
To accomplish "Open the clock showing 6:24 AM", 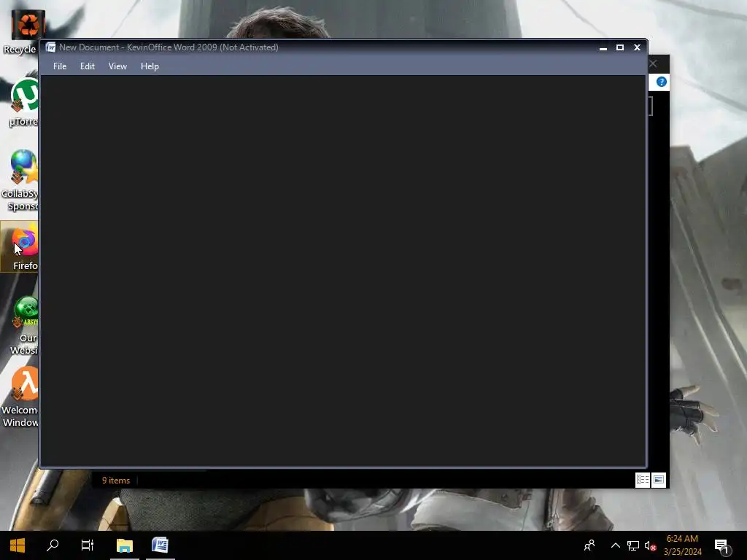I will coord(682,545).
